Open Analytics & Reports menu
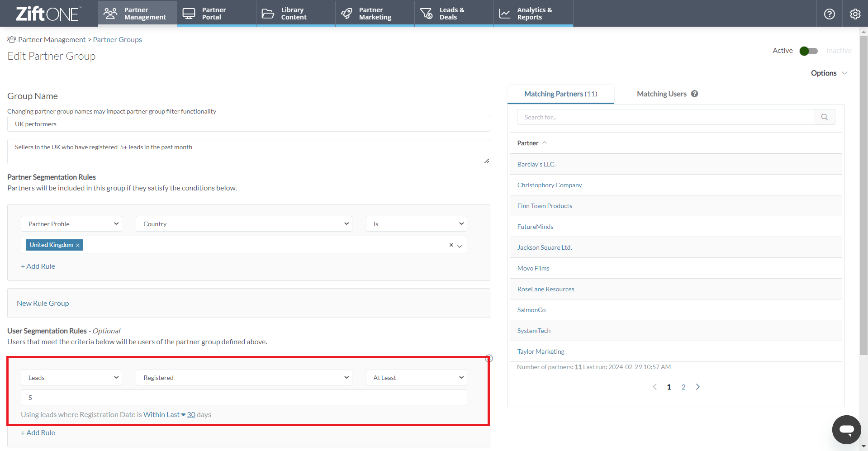Viewport: 868px width, 451px height. pyautogui.click(x=533, y=14)
